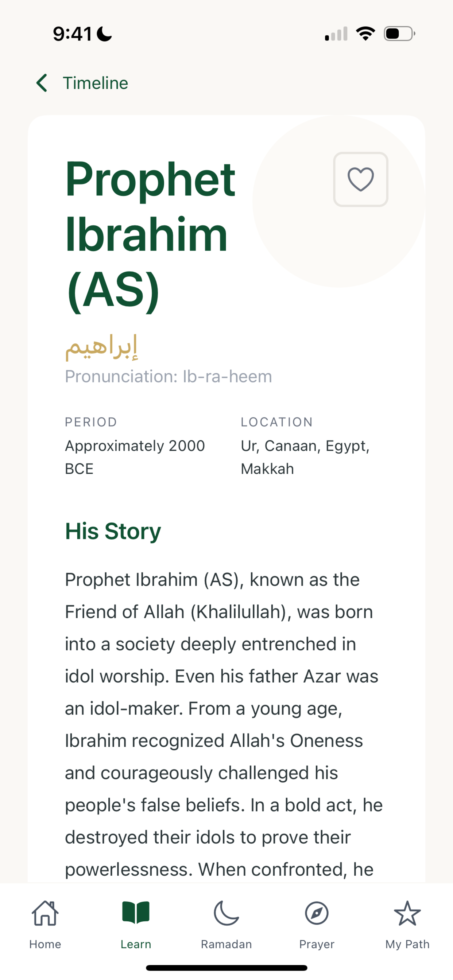Open the Ramadan crescent moon icon
Viewport: 453px width, 980px height.
click(x=226, y=913)
